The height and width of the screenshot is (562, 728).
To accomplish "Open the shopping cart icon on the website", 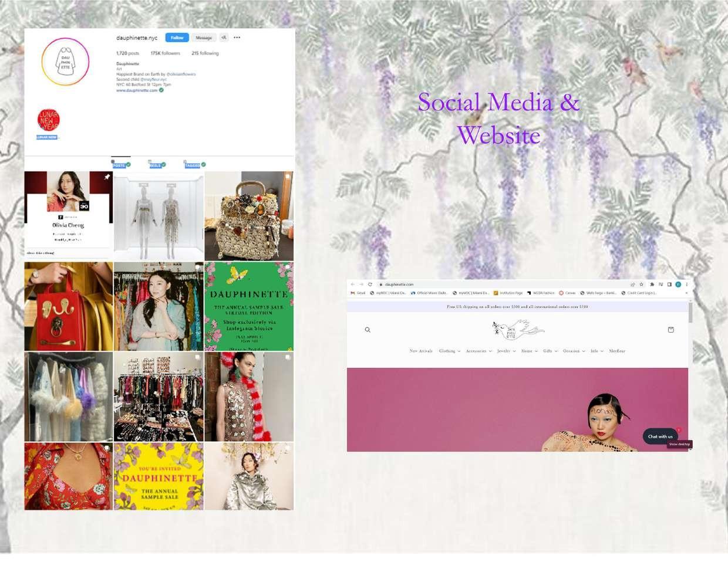I will [670, 330].
